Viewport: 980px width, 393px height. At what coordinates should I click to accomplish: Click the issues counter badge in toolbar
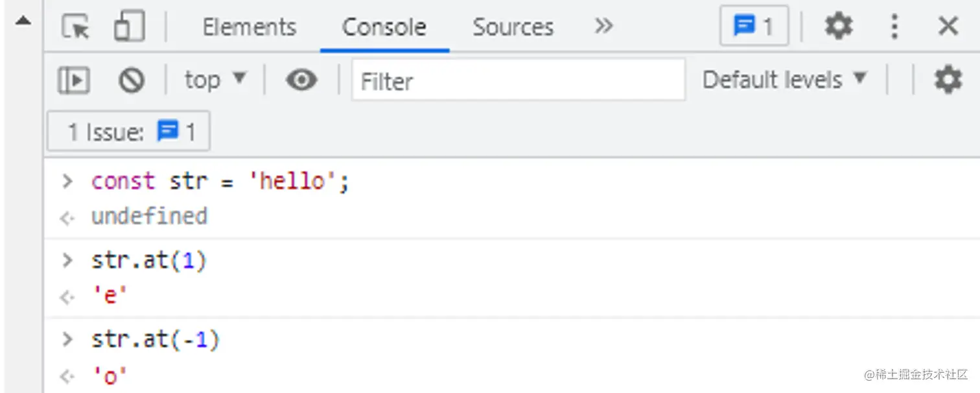754,27
